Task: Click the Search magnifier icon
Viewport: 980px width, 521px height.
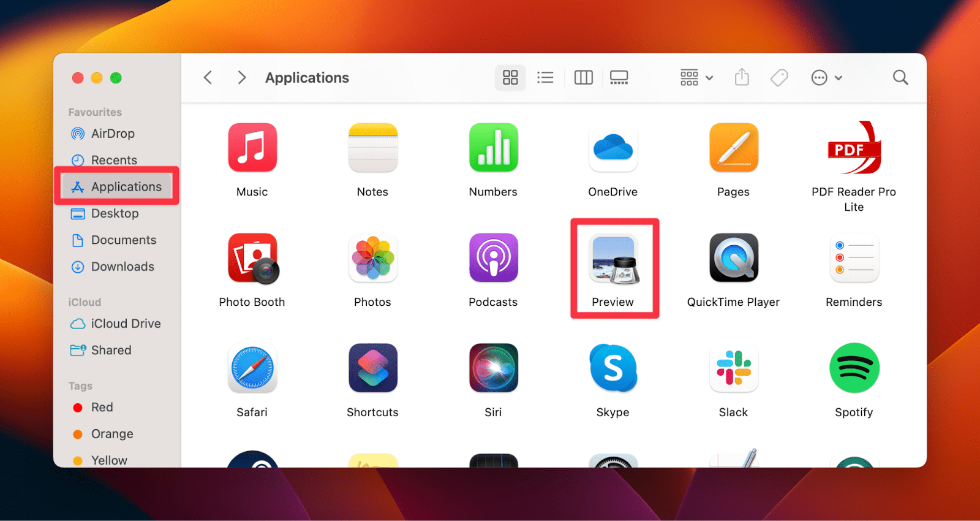Action: pyautogui.click(x=900, y=77)
